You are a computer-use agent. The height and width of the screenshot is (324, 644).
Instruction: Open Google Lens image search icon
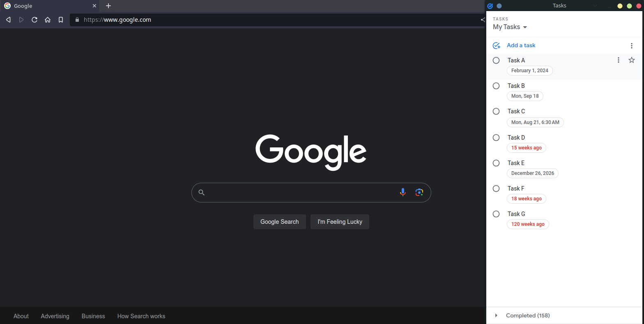pos(419,192)
